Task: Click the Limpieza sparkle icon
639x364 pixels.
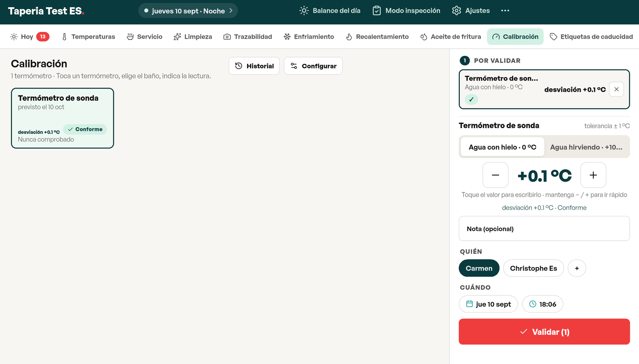Action: (x=177, y=37)
